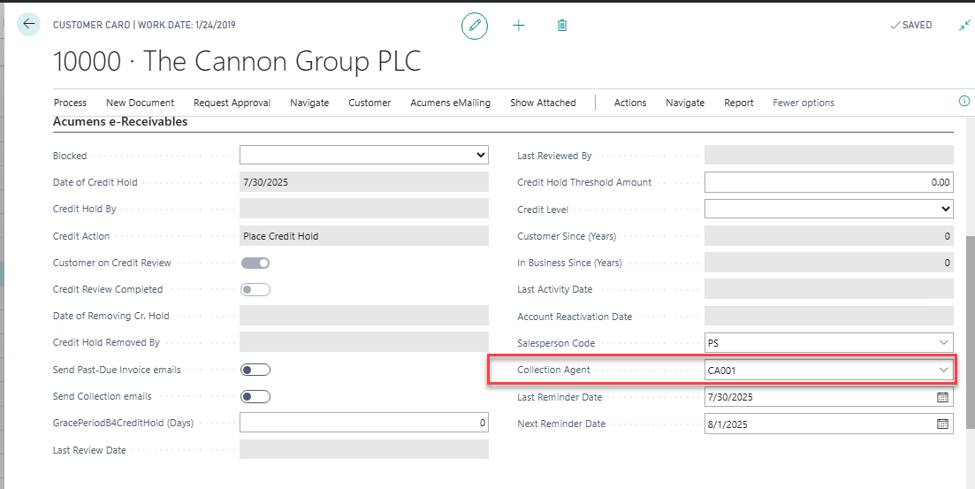The image size is (975, 489).
Task: Open the New Document menu
Action: tap(140, 103)
